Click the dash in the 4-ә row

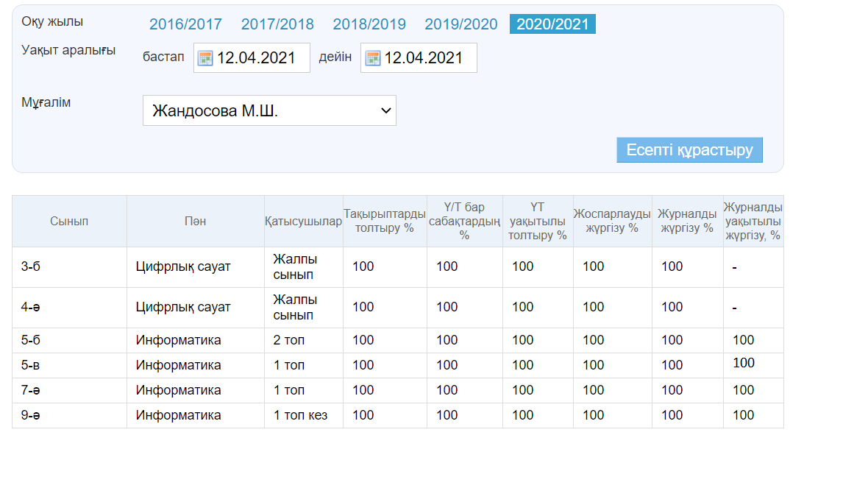click(735, 308)
